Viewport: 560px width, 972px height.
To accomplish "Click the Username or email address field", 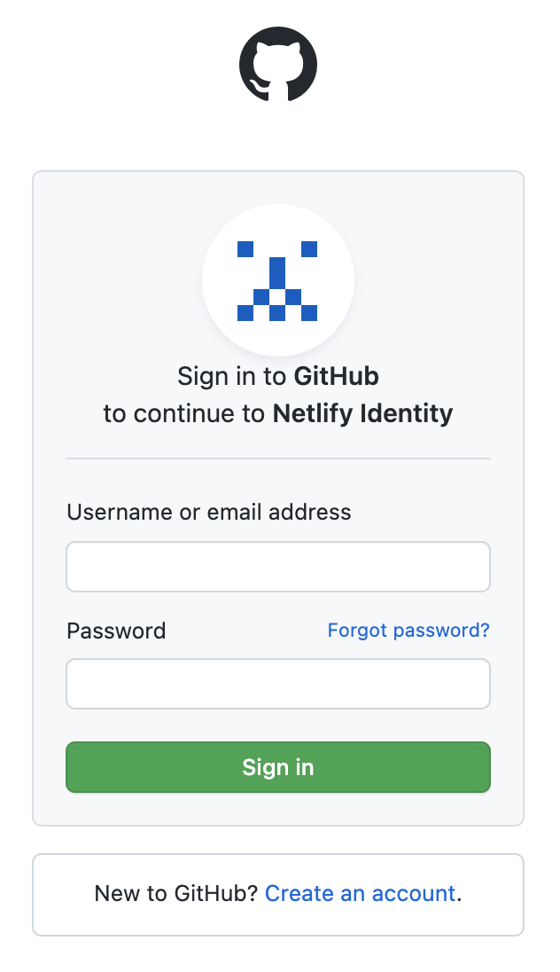I will tap(278, 566).
